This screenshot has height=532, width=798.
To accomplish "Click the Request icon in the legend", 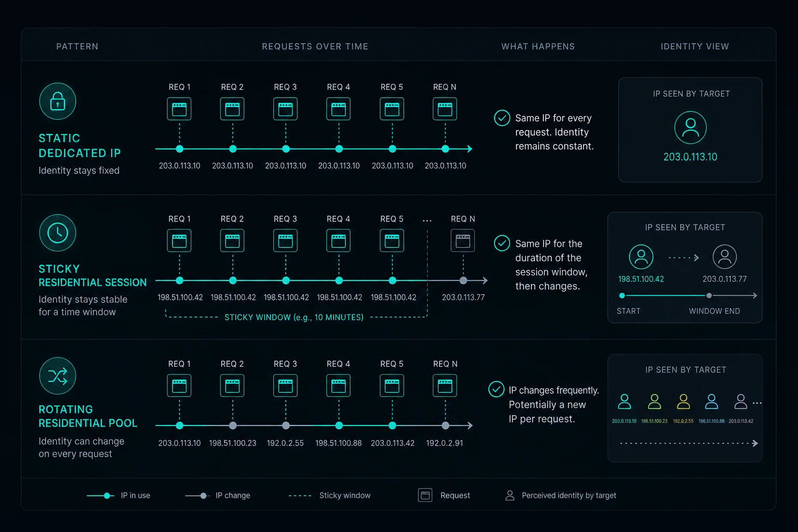I will pos(425,495).
